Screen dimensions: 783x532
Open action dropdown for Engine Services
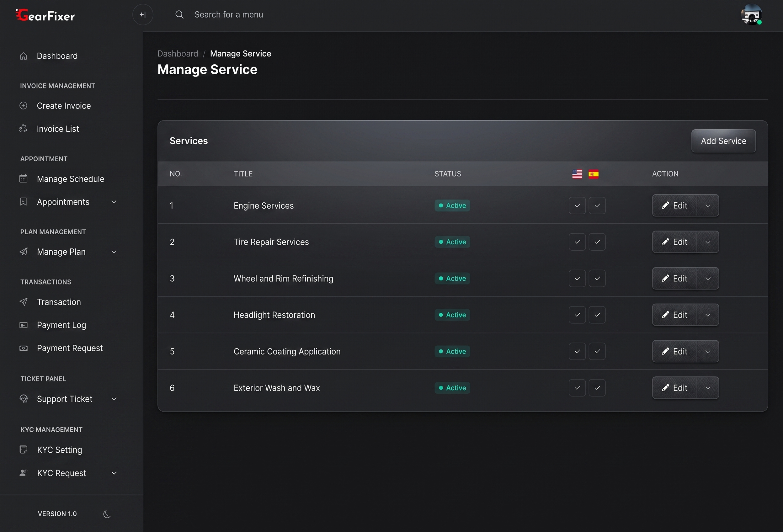(707, 205)
